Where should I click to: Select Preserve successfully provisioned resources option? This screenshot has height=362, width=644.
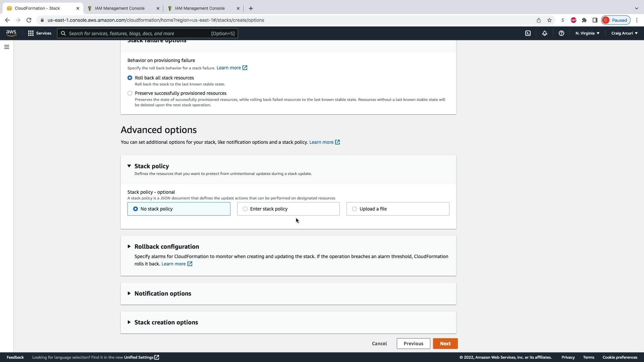[130, 93]
